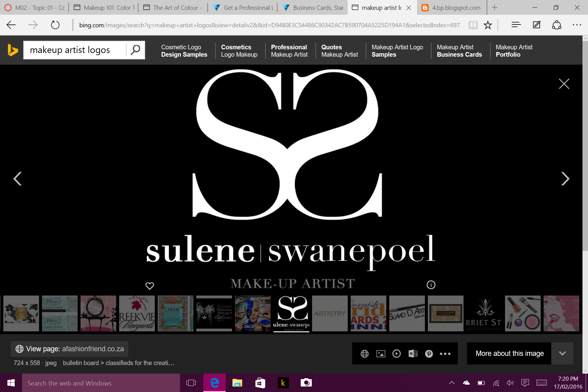Switch to The Art of Colour tab

click(173, 8)
